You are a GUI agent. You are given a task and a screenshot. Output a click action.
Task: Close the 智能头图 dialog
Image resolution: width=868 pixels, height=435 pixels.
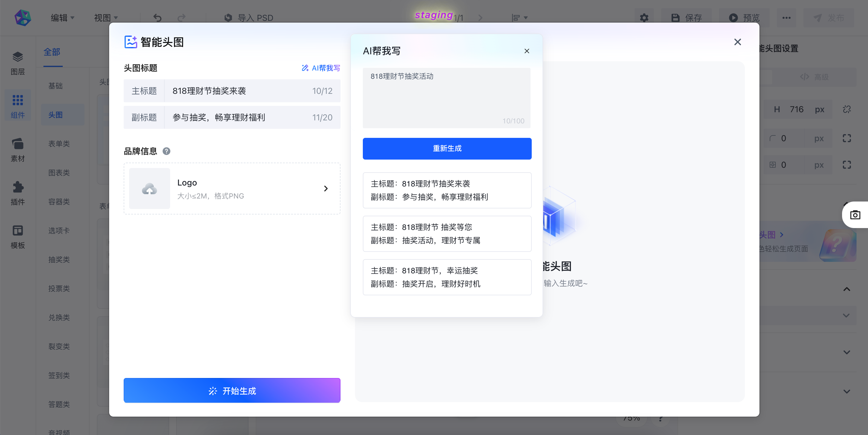(738, 42)
